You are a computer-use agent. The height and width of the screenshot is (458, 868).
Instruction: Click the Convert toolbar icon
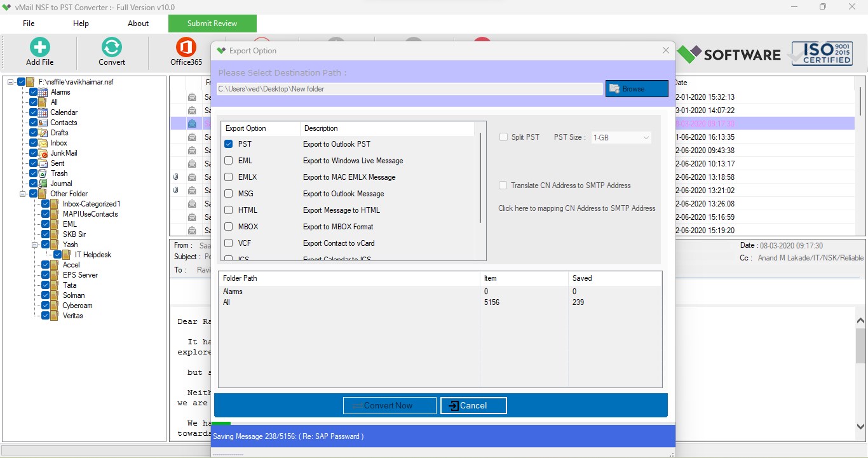pyautogui.click(x=111, y=47)
